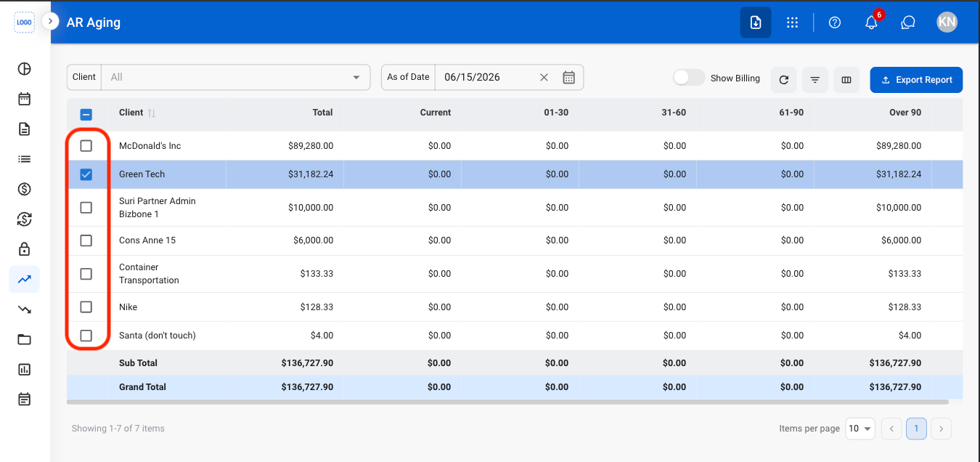Open the apps grid icon in header

coord(793,23)
